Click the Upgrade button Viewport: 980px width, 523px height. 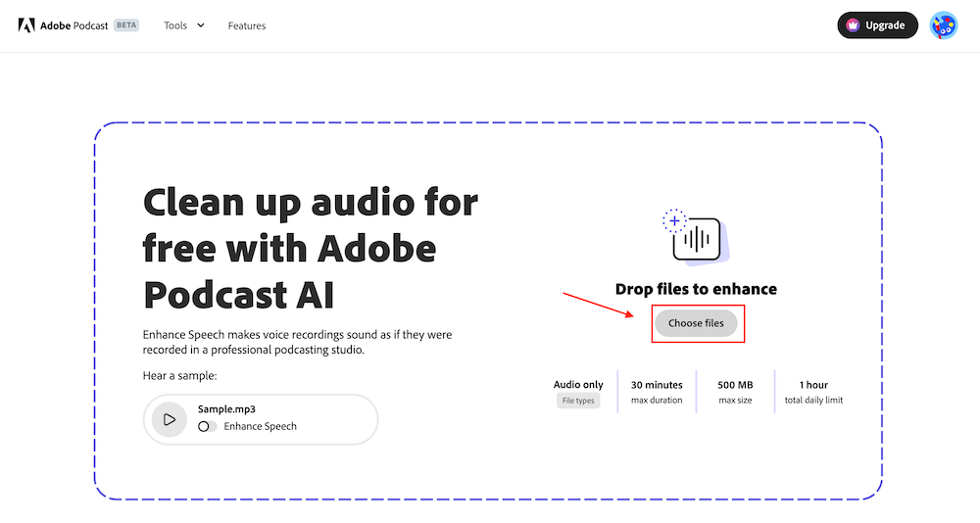(877, 25)
